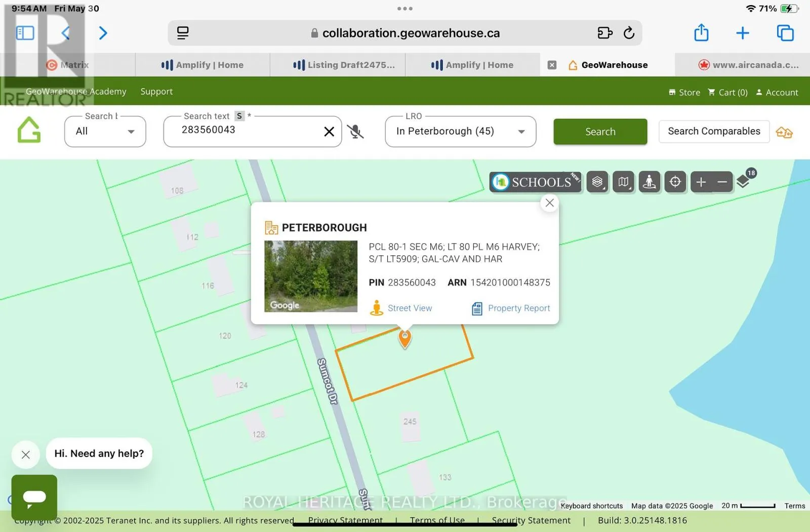810x532 pixels.
Task: Toggle the SCHOOLS map overlay
Action: 535,182
